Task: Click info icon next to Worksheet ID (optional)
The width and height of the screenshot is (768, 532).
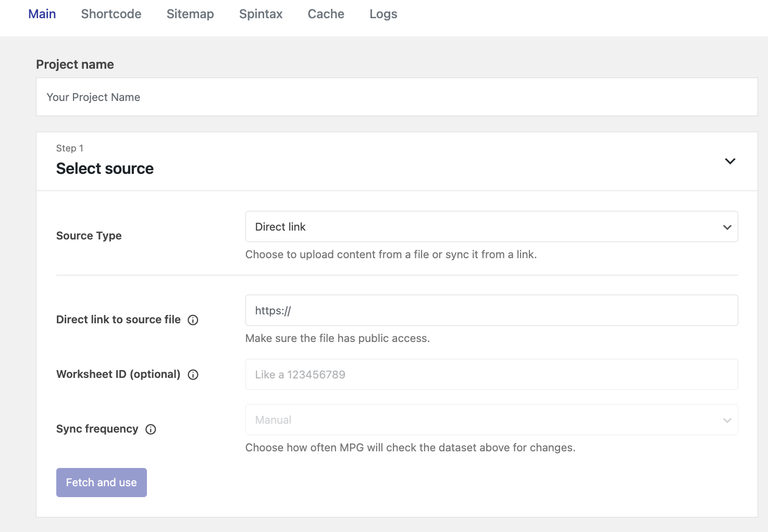Action: pyautogui.click(x=193, y=375)
